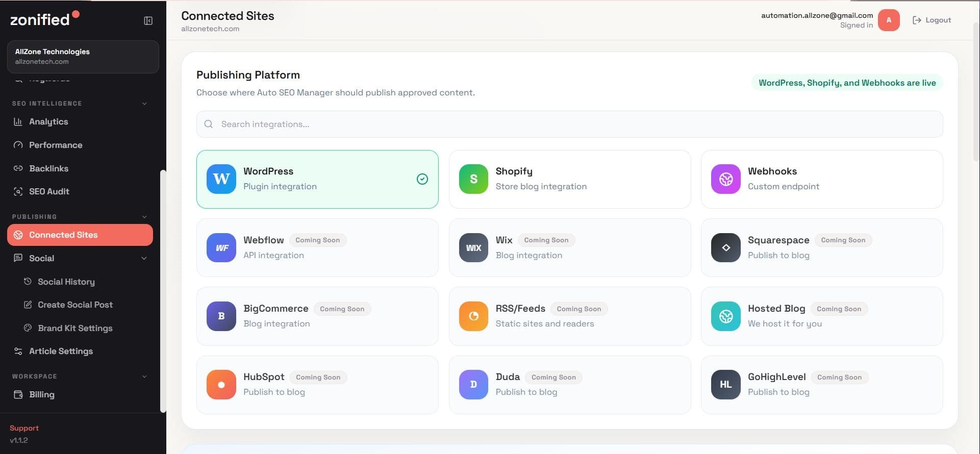Click the GoHighLevel HL icon
Viewport: 980px width, 454px height.
click(726, 385)
